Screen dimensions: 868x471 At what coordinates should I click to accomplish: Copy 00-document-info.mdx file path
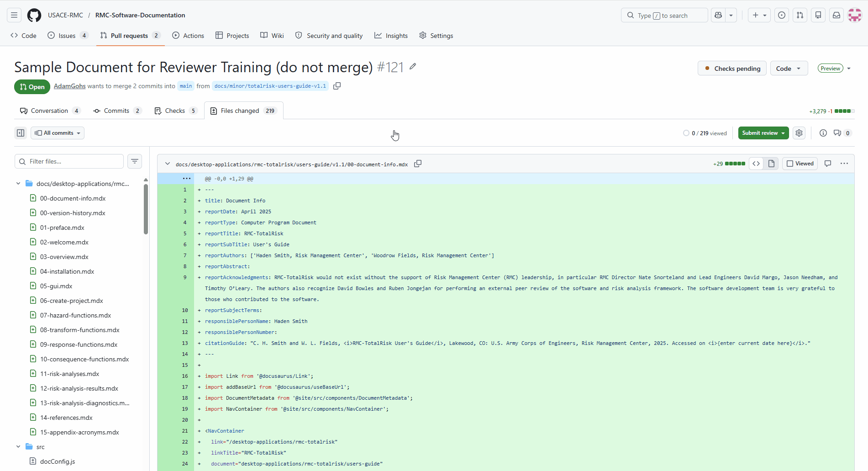418,164
